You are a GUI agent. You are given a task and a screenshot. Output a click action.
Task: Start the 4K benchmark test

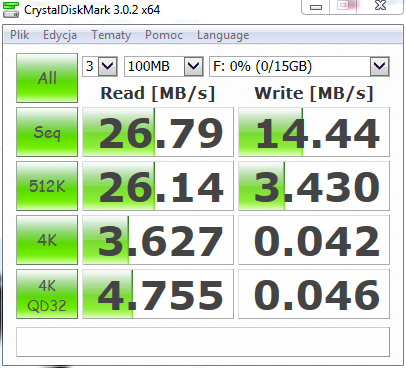(x=47, y=240)
